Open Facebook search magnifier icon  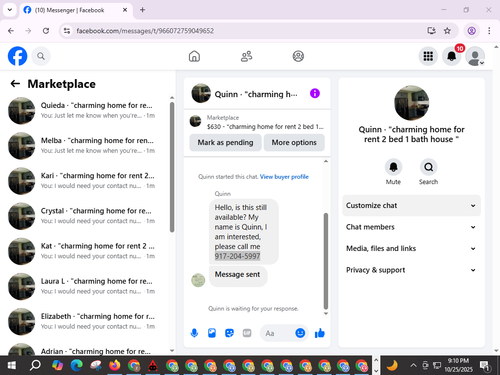pos(41,56)
